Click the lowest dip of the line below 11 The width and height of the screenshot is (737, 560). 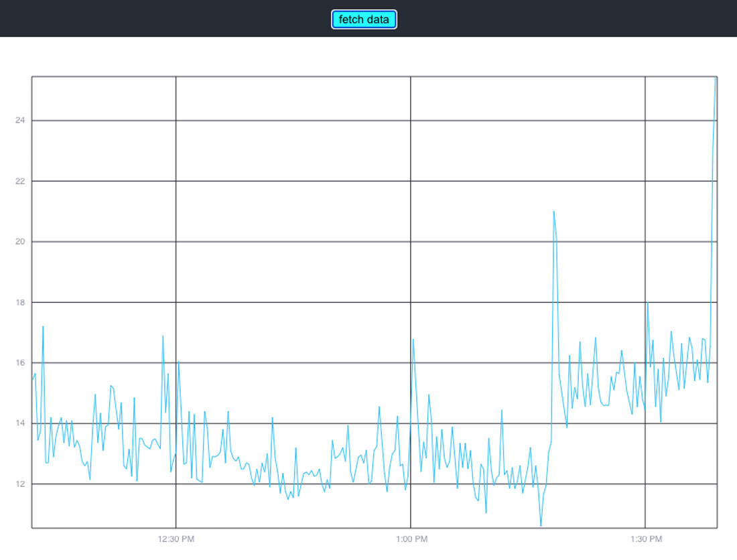[x=541, y=525]
